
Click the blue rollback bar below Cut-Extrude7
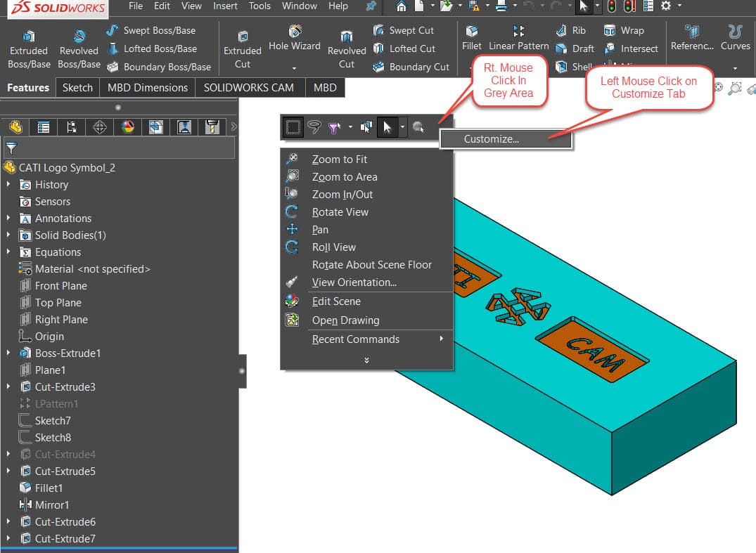[x=119, y=549]
